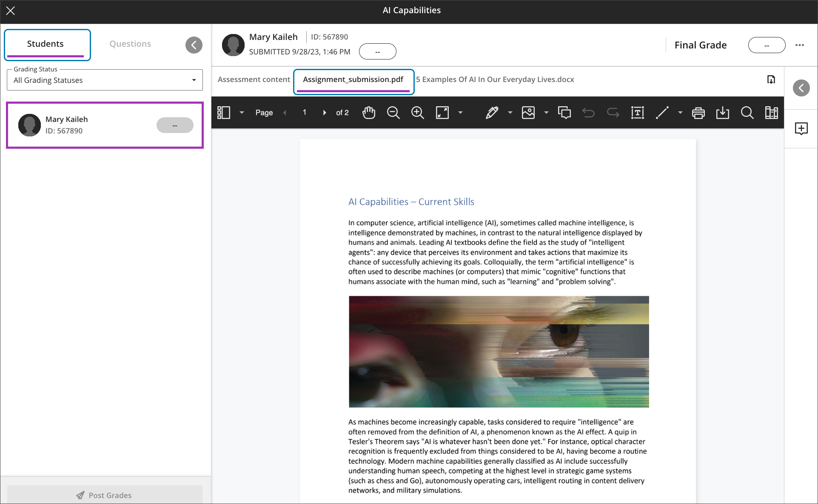Image resolution: width=818 pixels, height=504 pixels.
Task: Collapse the students list panel
Action: pos(194,45)
